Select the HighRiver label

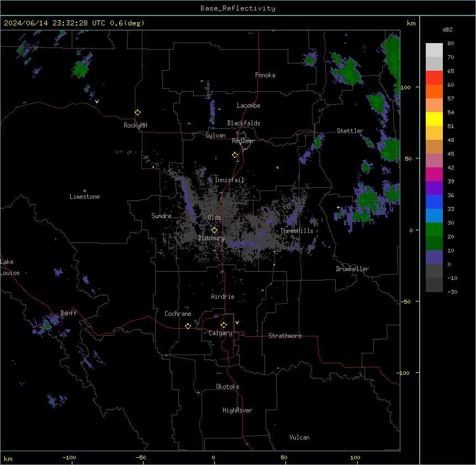point(237,410)
